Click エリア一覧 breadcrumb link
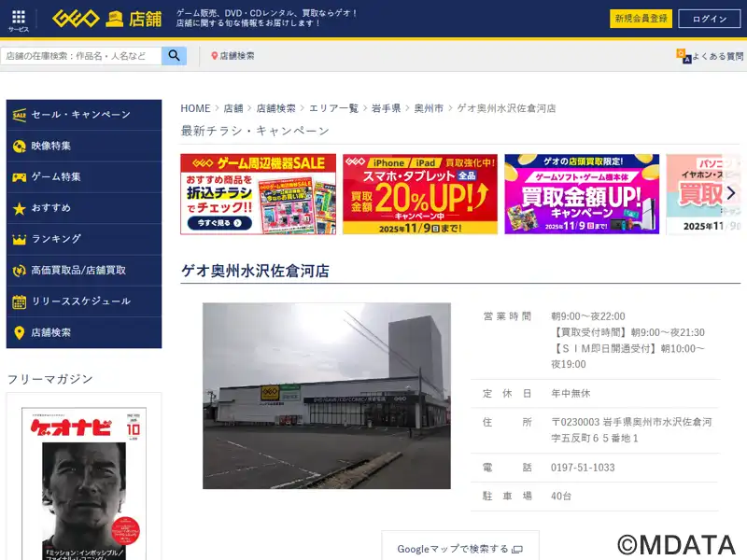 tap(333, 108)
